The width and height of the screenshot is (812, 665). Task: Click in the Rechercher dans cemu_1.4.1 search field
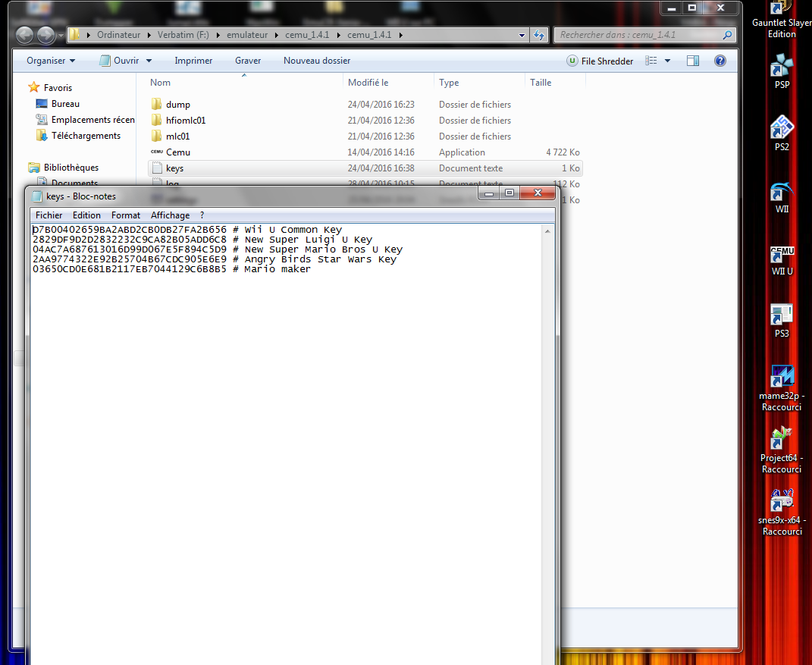pyautogui.click(x=637, y=35)
